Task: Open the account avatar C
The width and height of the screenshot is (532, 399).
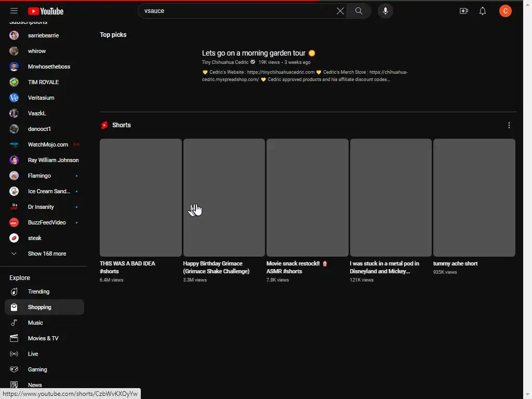Action: [505, 11]
